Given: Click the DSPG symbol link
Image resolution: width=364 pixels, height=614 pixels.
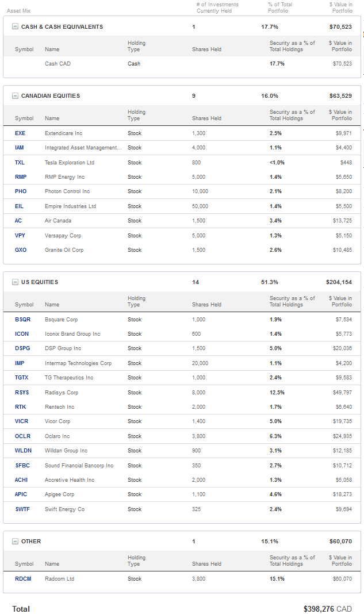Looking at the screenshot, I should point(22,348).
